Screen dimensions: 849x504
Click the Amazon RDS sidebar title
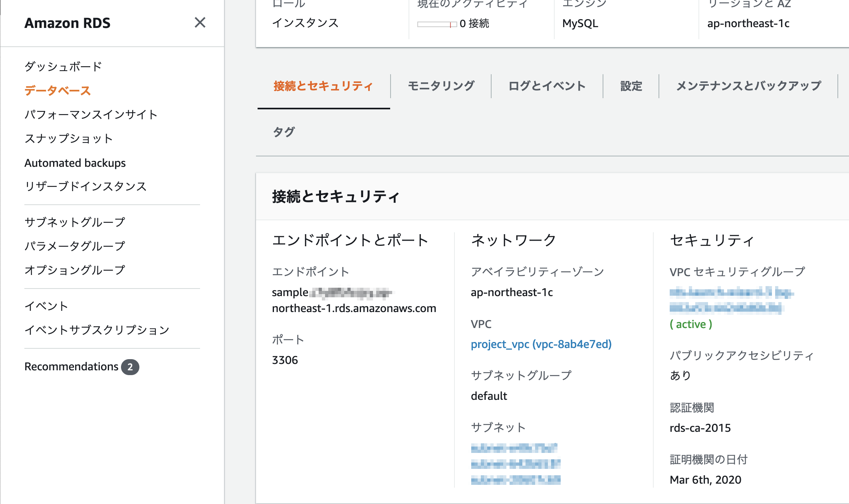[x=67, y=23]
